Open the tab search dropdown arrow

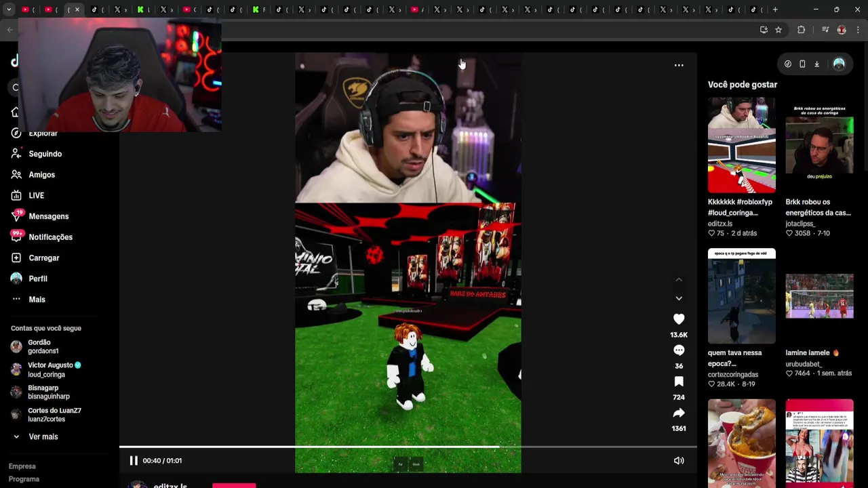coord(9,9)
